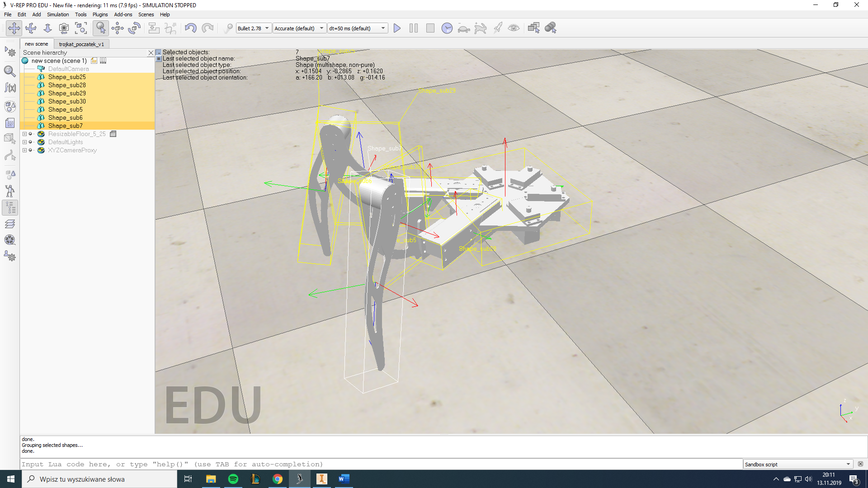Switch to the trojkat_poczatek_v1 scene tab
Viewport: 868px width, 488px height.
coord(81,44)
